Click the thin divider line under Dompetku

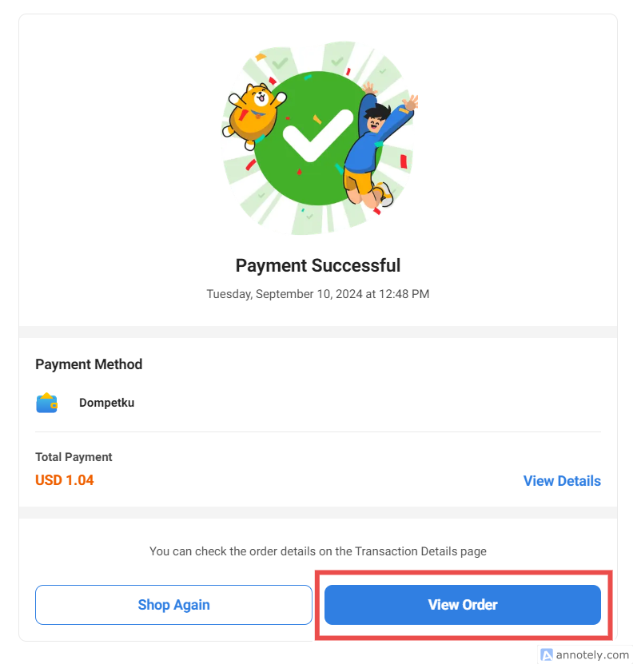pyautogui.click(x=318, y=432)
